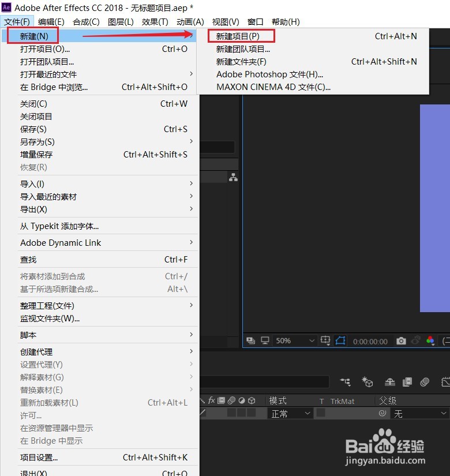The height and width of the screenshot is (476, 450).
Task: Toggle the Draft 3D icon
Action: pyautogui.click(x=367, y=381)
